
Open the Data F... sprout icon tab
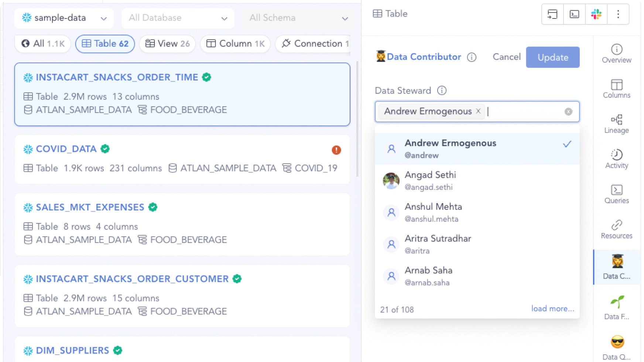pyautogui.click(x=616, y=308)
